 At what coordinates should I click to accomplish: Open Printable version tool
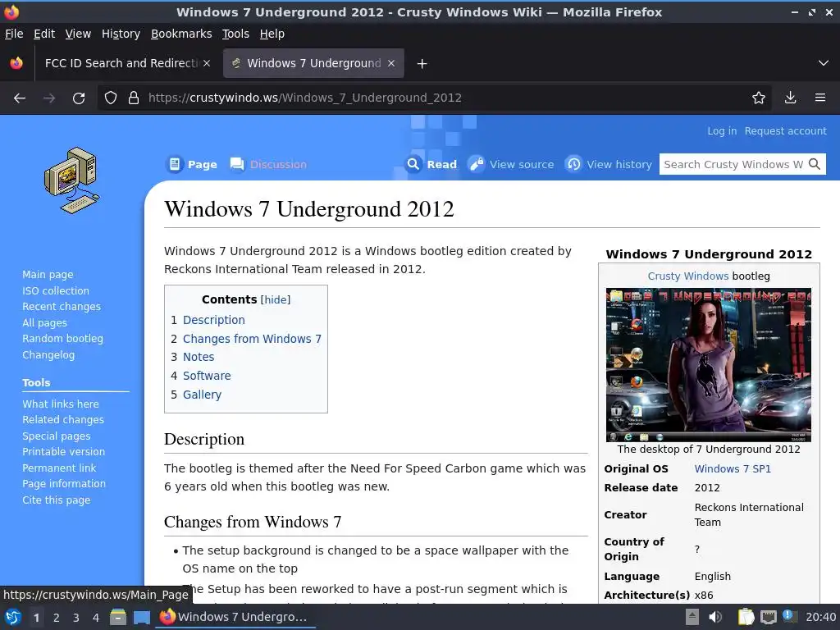tap(64, 452)
